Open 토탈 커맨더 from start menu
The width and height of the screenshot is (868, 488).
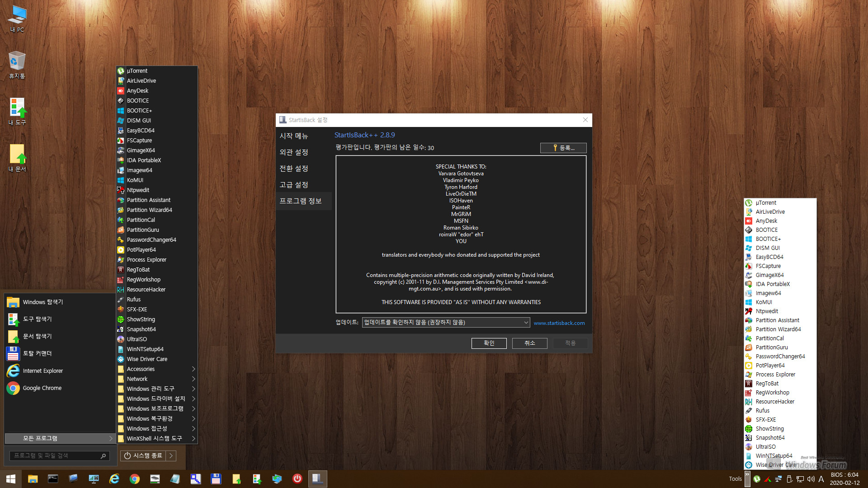coord(60,354)
